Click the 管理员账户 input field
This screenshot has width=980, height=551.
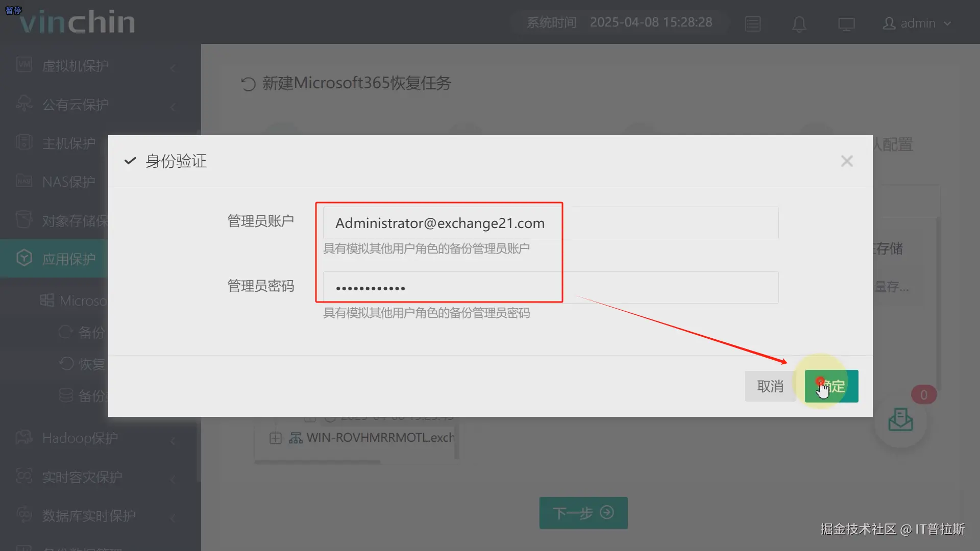point(550,223)
